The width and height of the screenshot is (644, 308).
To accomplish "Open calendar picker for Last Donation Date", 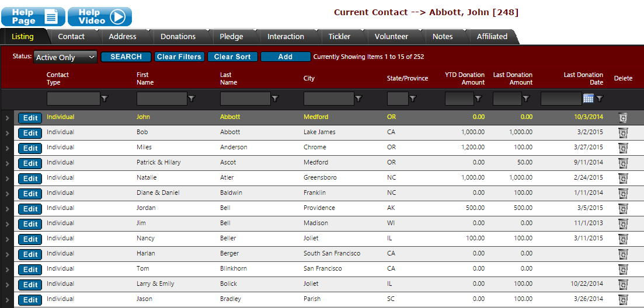I will [x=588, y=99].
